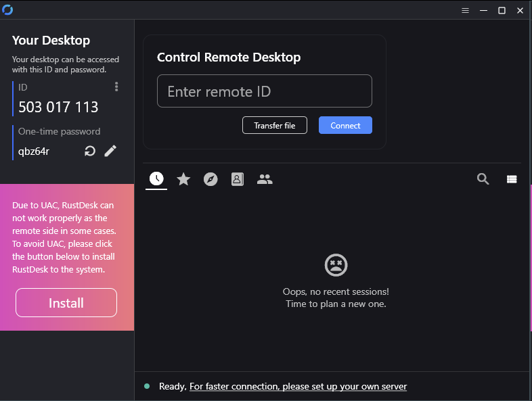Show the accessible devices group tab
The width and height of the screenshot is (532, 401).
tap(265, 179)
